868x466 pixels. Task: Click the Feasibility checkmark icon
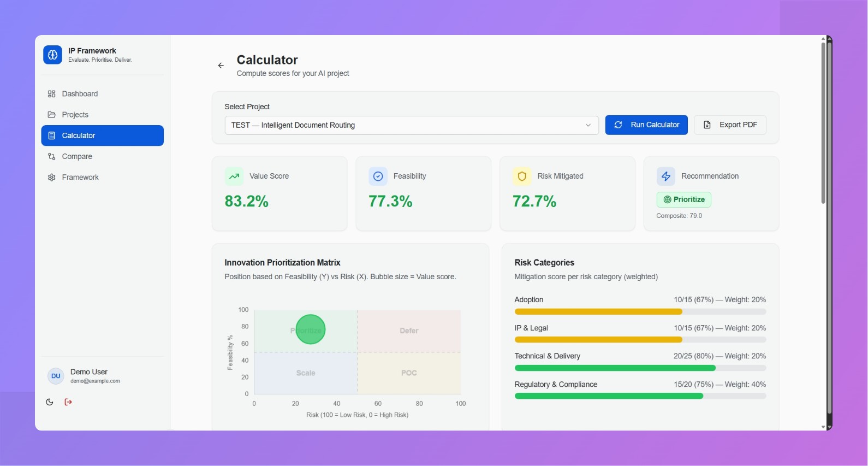[378, 176]
